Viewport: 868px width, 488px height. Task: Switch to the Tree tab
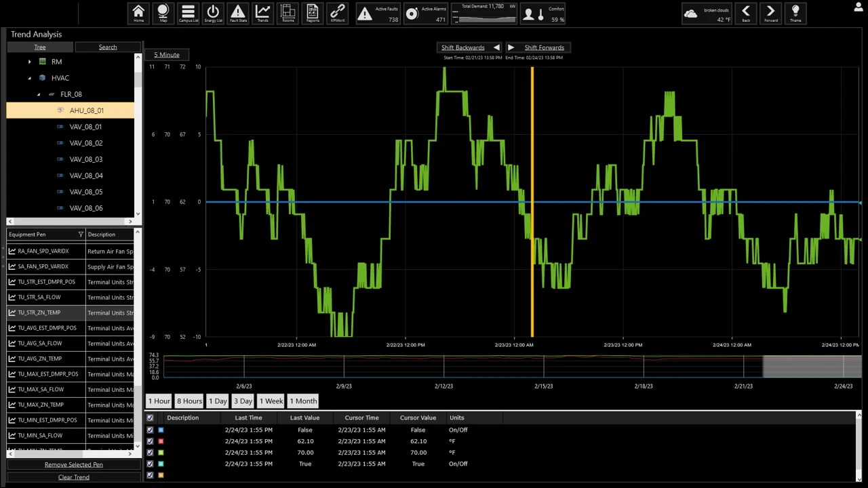40,47
